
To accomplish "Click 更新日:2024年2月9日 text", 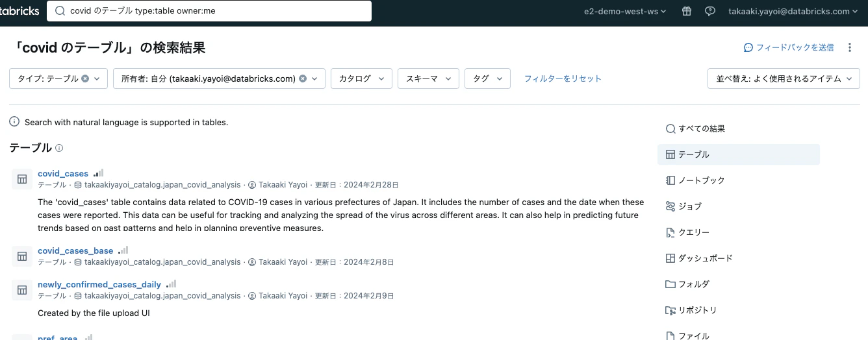I will coord(355,296).
